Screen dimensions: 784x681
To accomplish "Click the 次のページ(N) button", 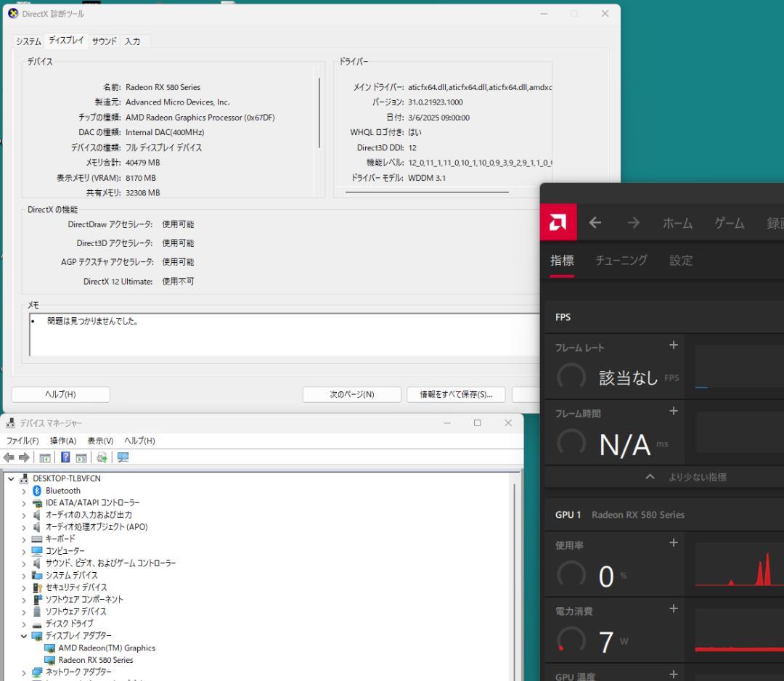I will (351, 394).
